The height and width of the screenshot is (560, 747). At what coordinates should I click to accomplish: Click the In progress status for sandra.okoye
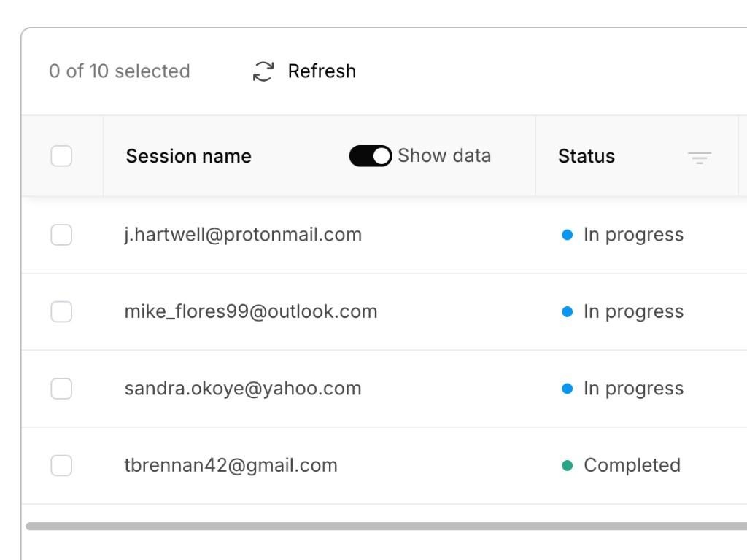tap(634, 389)
